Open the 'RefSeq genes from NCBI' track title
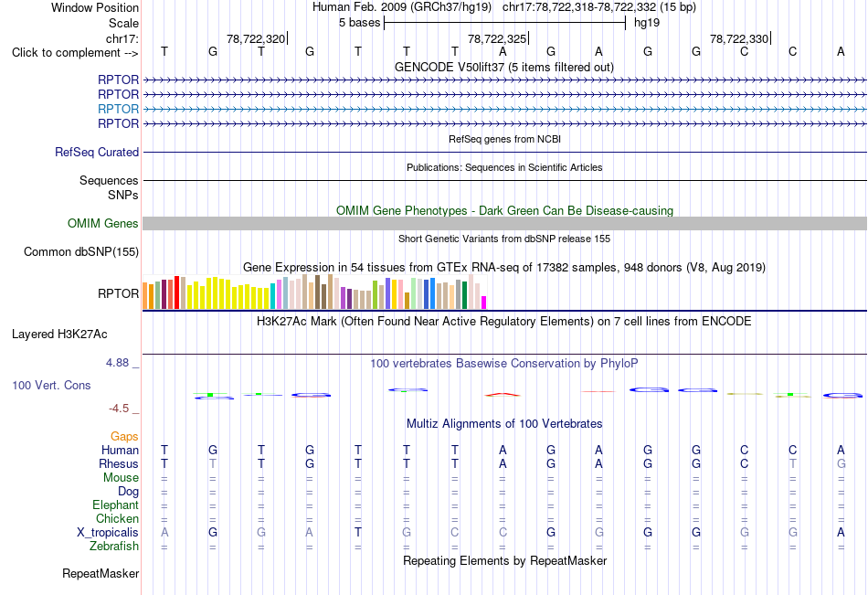Screen dimensions: 868x595 (x=504, y=139)
